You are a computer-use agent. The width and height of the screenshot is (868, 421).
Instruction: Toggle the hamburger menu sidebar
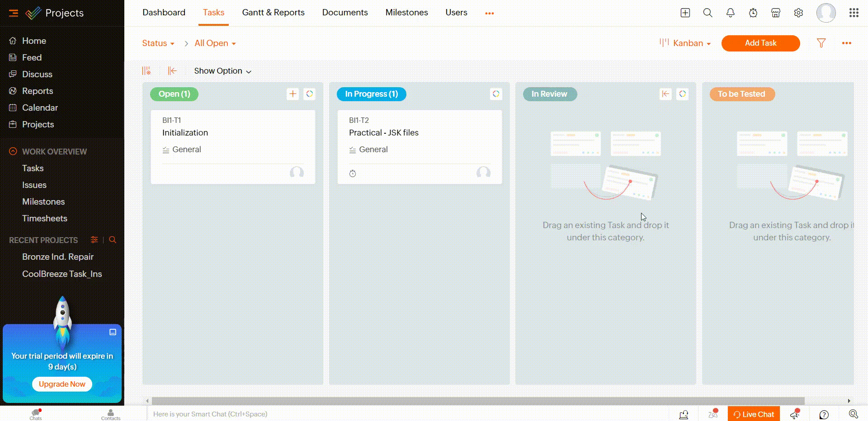tap(14, 13)
